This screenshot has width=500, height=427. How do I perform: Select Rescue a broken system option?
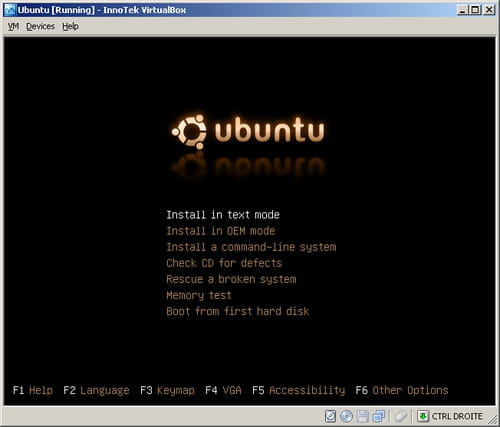[231, 279]
